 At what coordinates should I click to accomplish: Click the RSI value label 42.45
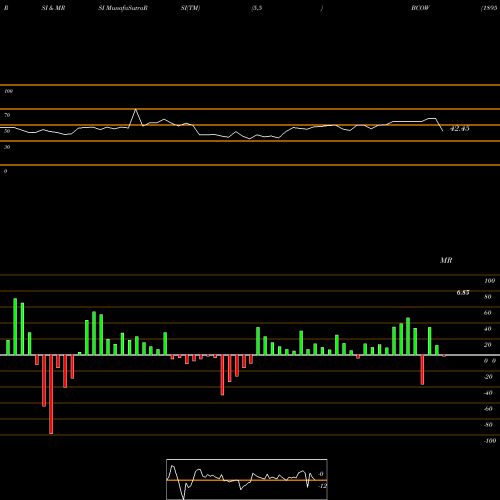(x=460, y=128)
